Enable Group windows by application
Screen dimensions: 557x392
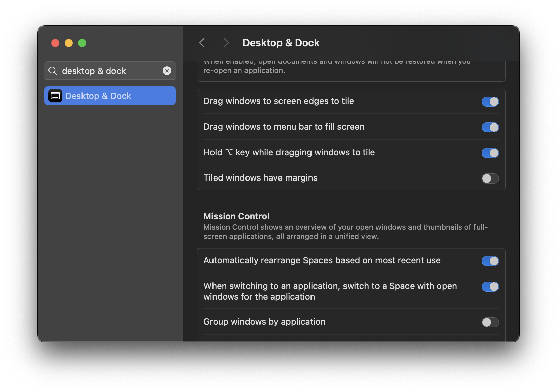(490, 322)
